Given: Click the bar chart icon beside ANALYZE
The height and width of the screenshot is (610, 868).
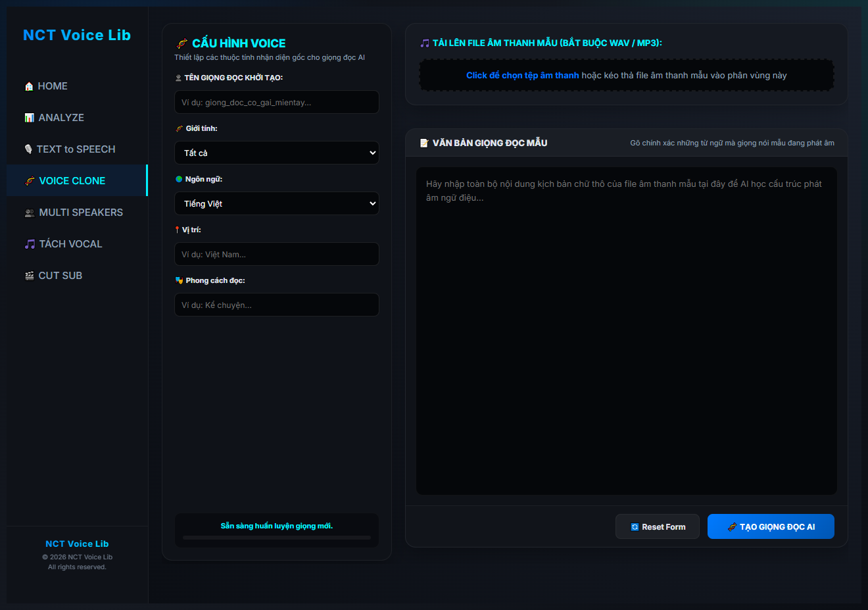Looking at the screenshot, I should tap(30, 118).
